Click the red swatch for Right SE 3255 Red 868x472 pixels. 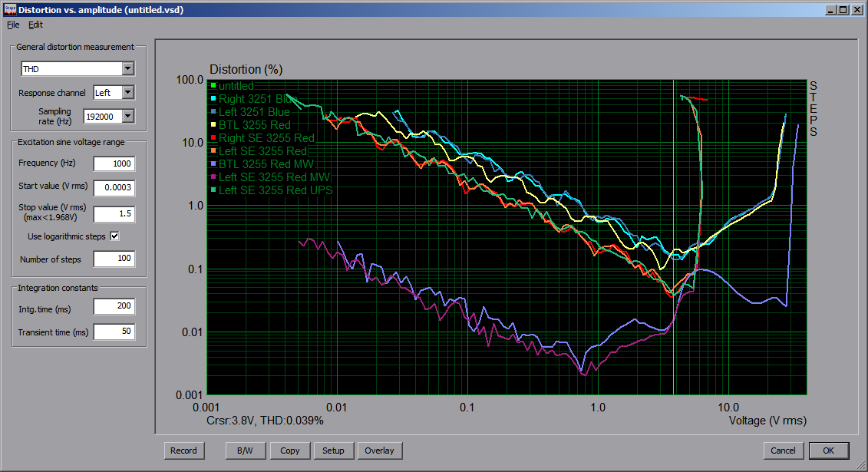tap(213, 138)
